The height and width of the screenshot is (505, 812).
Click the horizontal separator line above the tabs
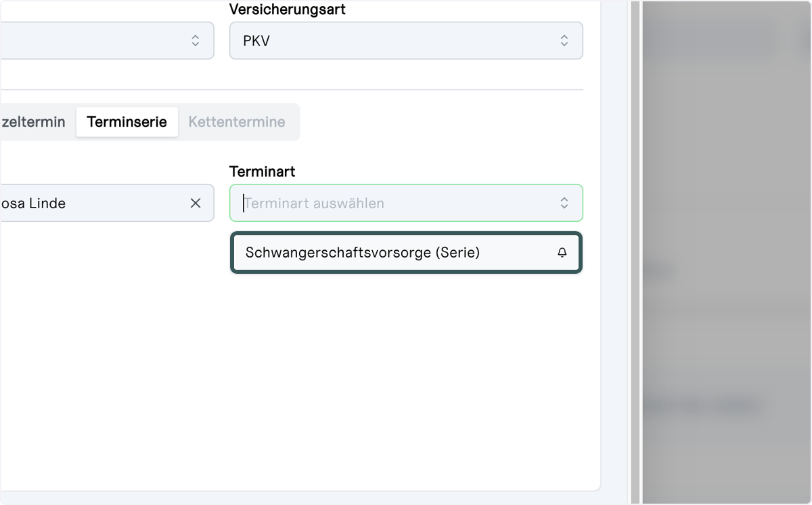(292, 89)
